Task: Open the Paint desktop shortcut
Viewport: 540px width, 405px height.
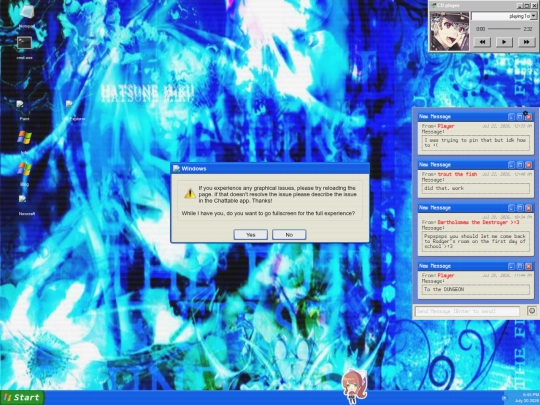Action: [23, 110]
